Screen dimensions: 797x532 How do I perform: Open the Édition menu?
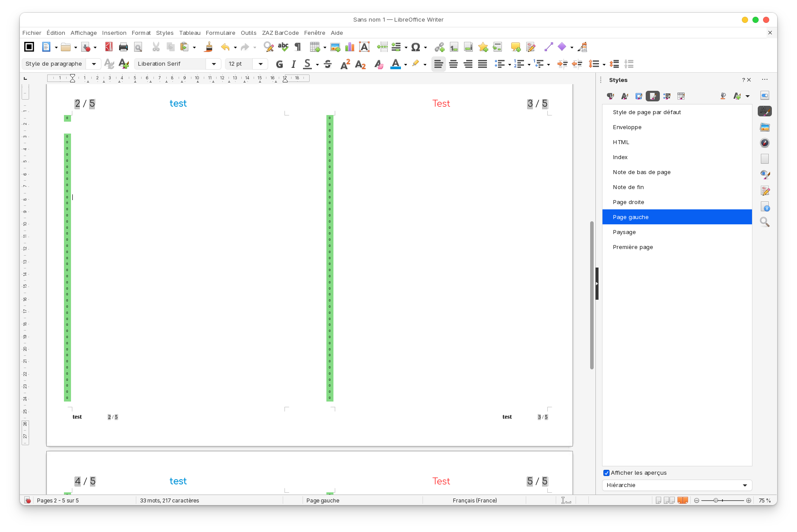coord(56,33)
